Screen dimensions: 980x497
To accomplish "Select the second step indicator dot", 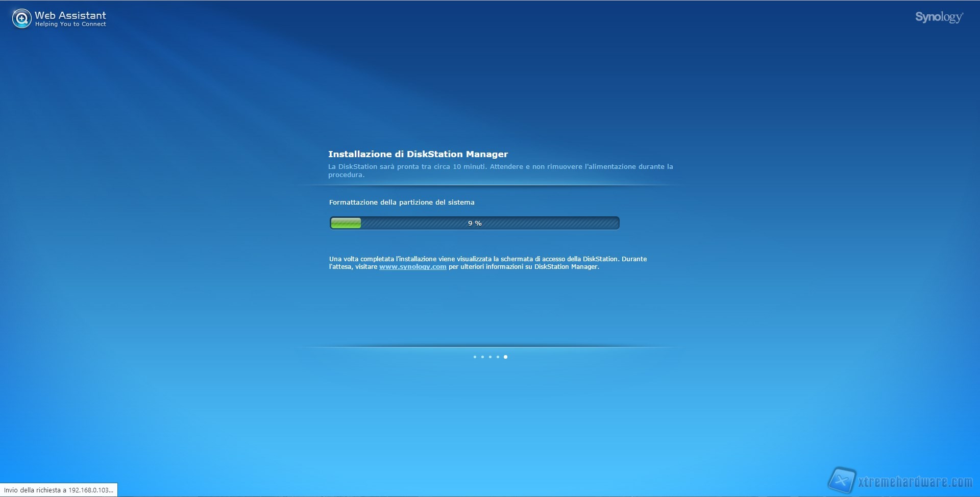I will click(x=482, y=357).
